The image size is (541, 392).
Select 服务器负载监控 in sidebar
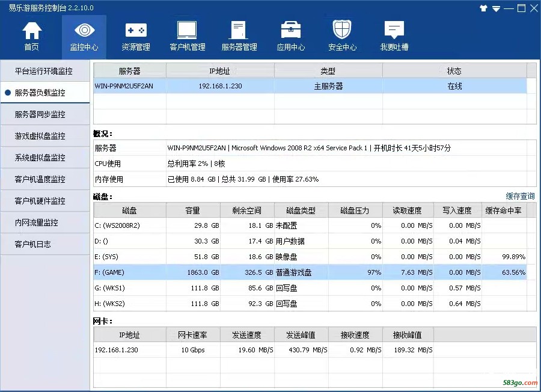45,93
